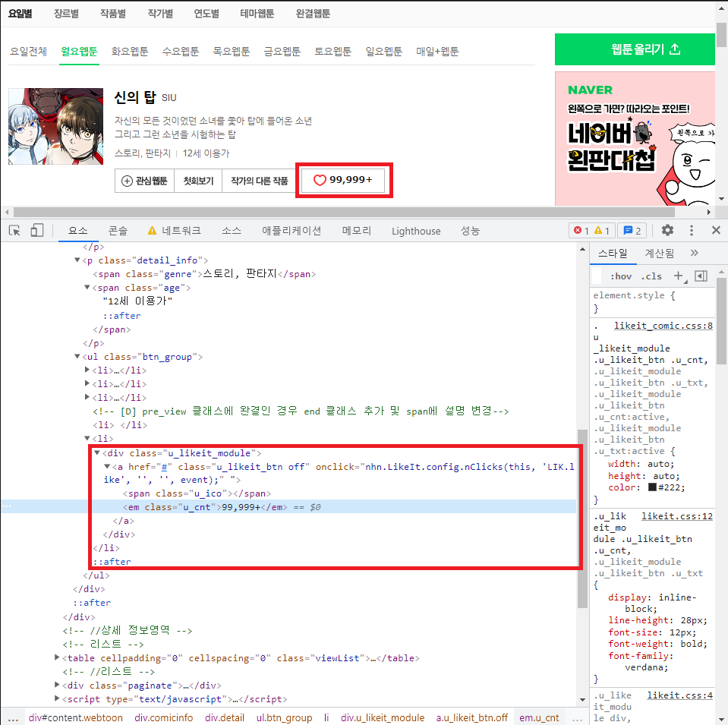The image size is (728, 725).
Task: Collapse the p class detail_info node
Action: 77,260
